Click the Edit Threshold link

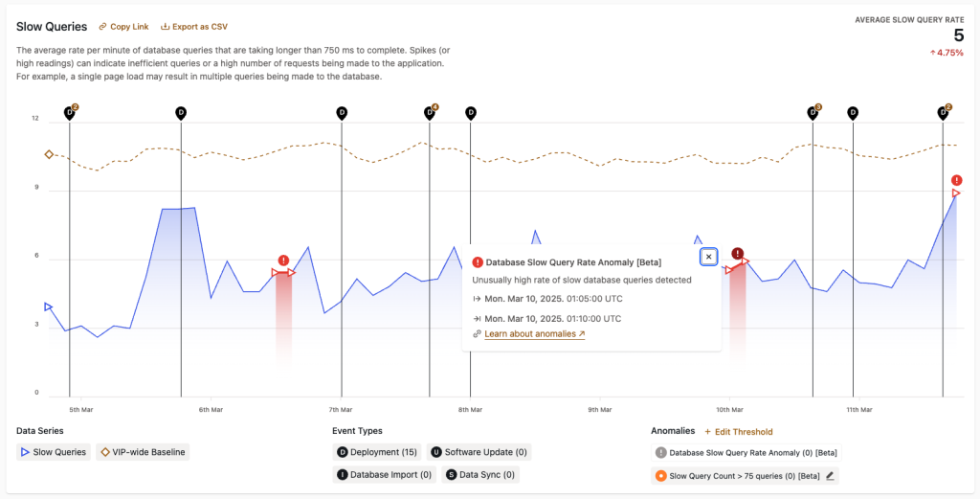click(738, 432)
